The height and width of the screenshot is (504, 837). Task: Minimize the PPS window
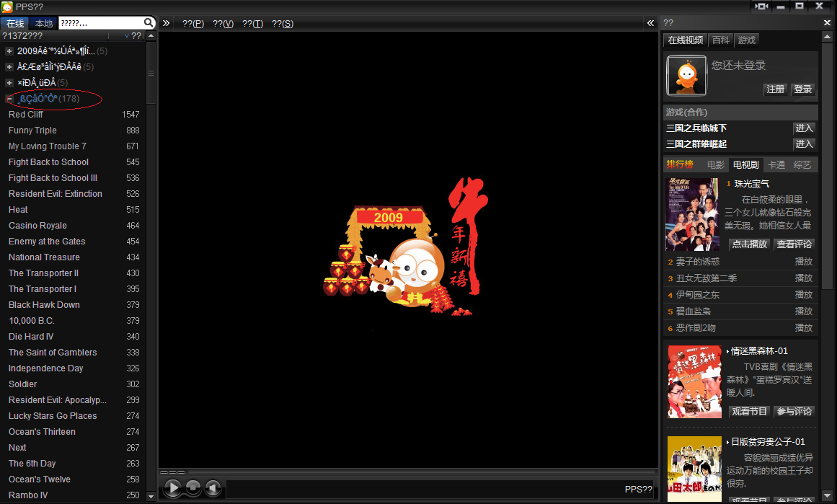(781, 6)
